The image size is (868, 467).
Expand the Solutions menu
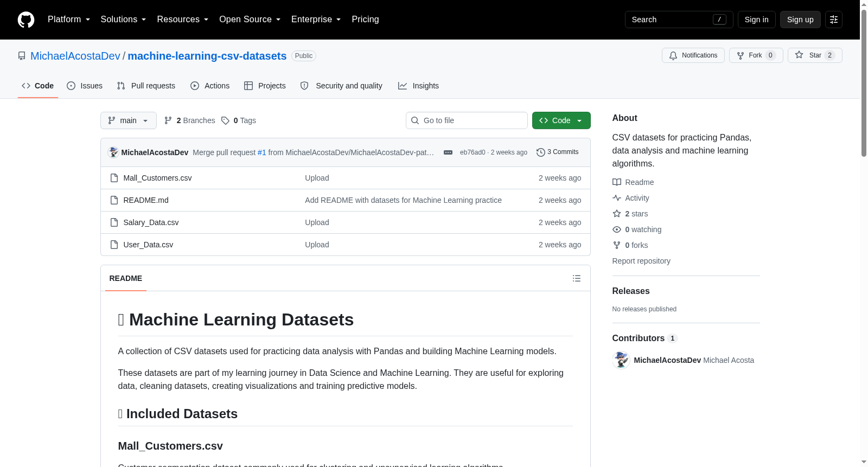123,20
